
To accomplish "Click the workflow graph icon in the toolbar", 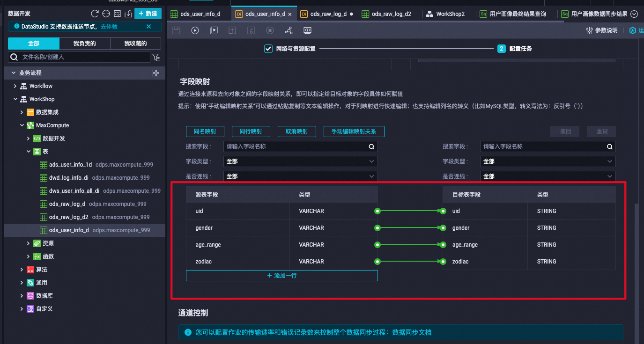I will point(289,30).
